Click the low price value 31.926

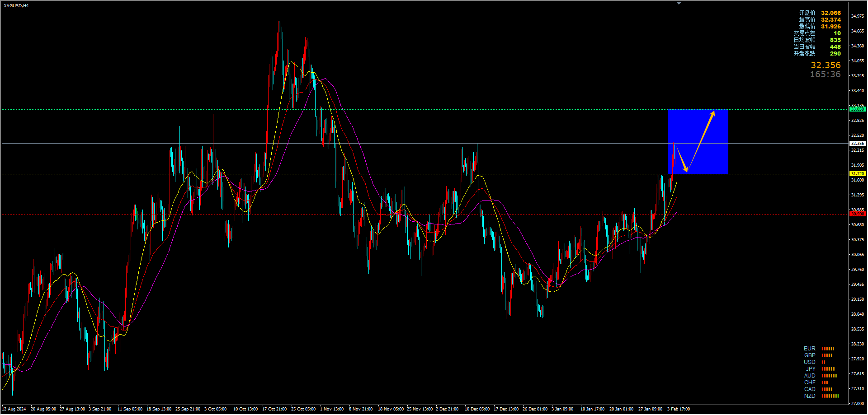831,27
